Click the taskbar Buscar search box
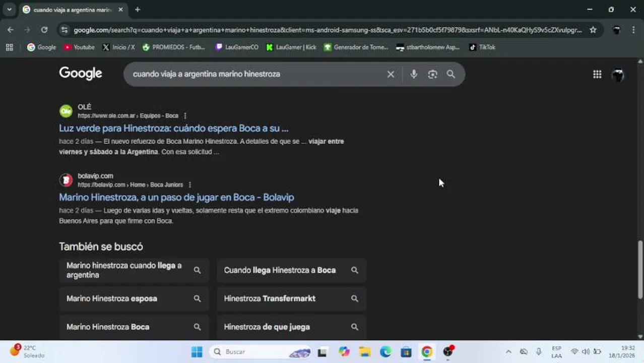This screenshot has width=644, height=363. click(x=260, y=352)
